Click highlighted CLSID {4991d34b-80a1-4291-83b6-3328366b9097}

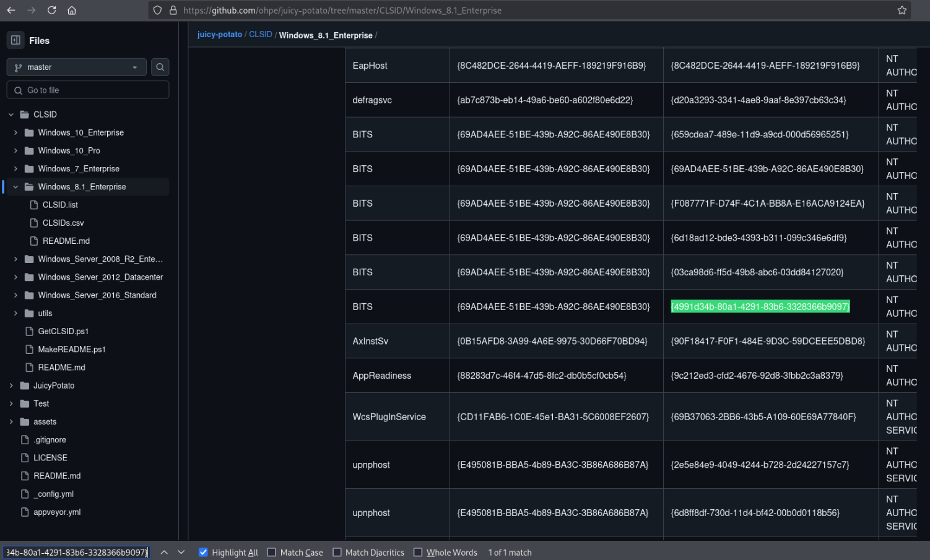(760, 306)
